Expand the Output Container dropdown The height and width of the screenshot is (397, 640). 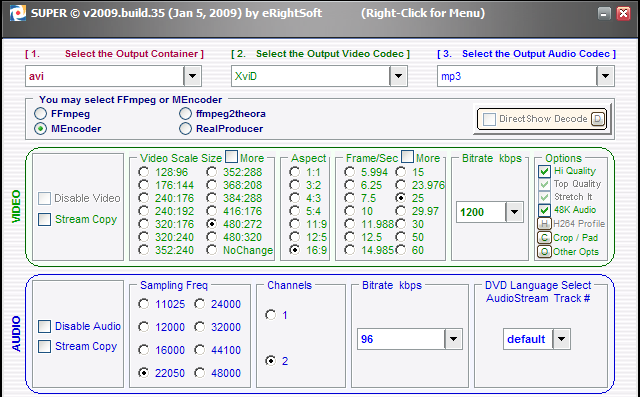click(x=192, y=76)
